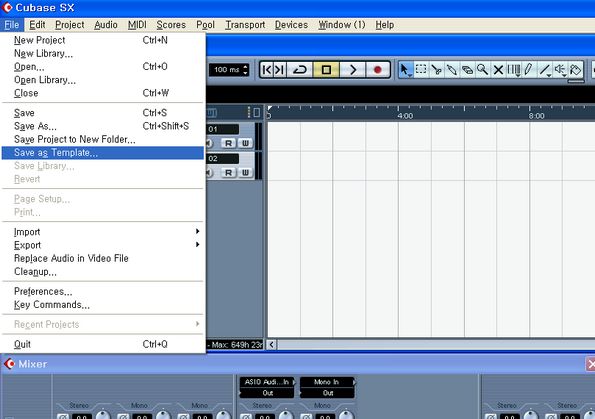Open Key Commands... from File menu
This screenshot has width=595, height=419.
pos(102,304)
